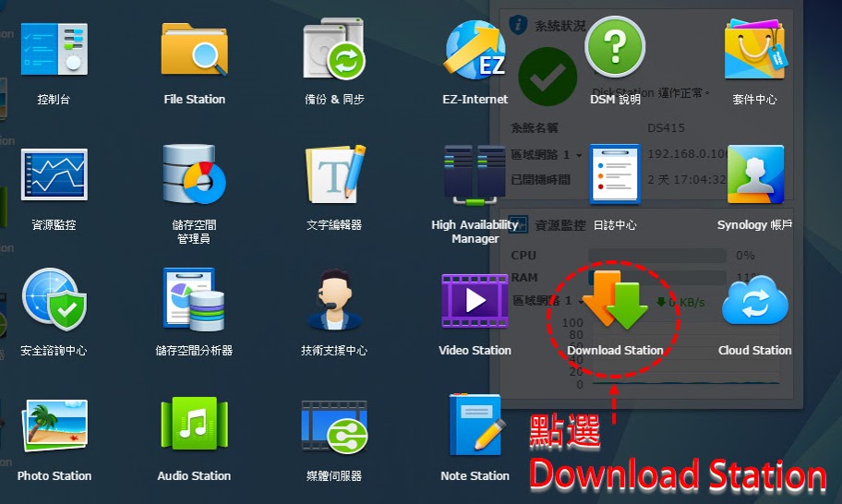Open the 控制台 control panel icon
The width and height of the screenshot is (842, 504).
(x=54, y=49)
